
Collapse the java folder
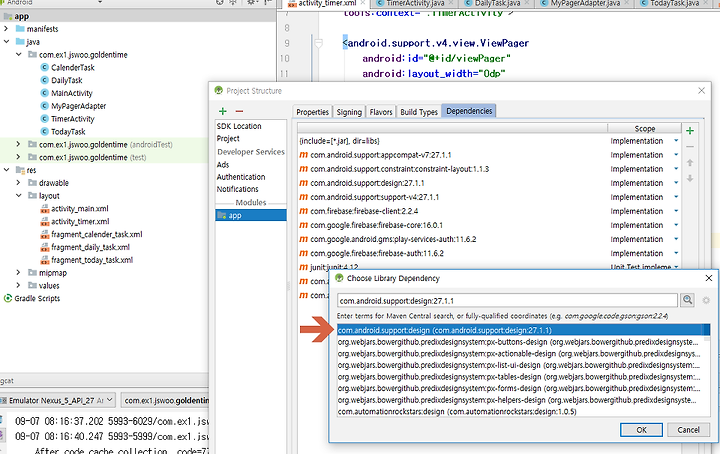click(6, 42)
